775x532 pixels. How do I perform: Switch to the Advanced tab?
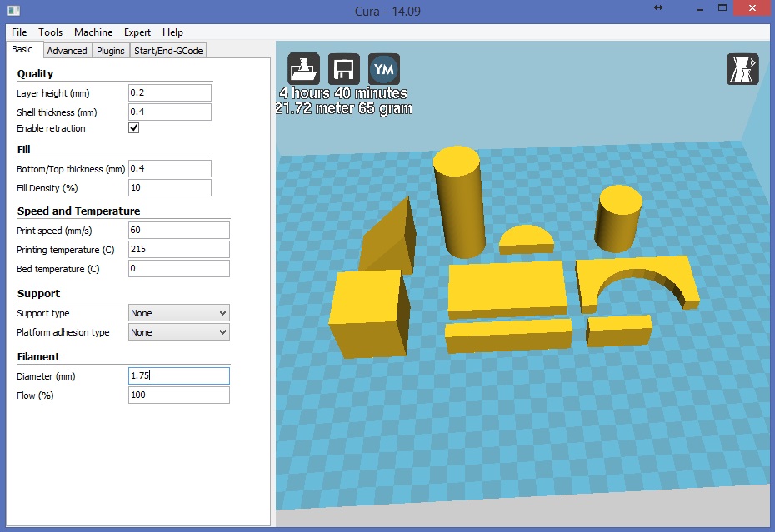coord(67,51)
